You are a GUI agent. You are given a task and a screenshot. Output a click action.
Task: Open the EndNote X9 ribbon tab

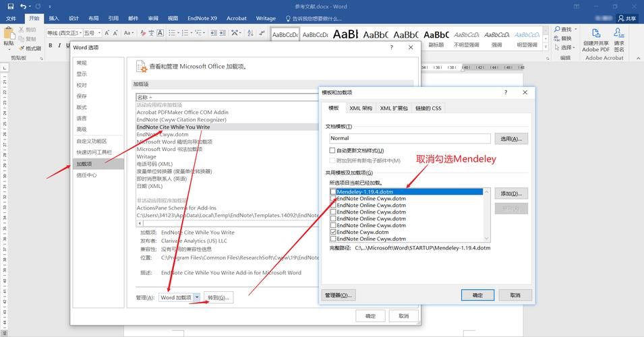coord(203,19)
